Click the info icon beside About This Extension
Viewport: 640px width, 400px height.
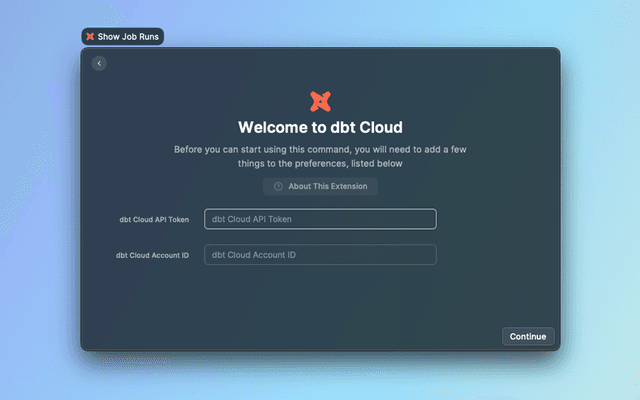[278, 186]
